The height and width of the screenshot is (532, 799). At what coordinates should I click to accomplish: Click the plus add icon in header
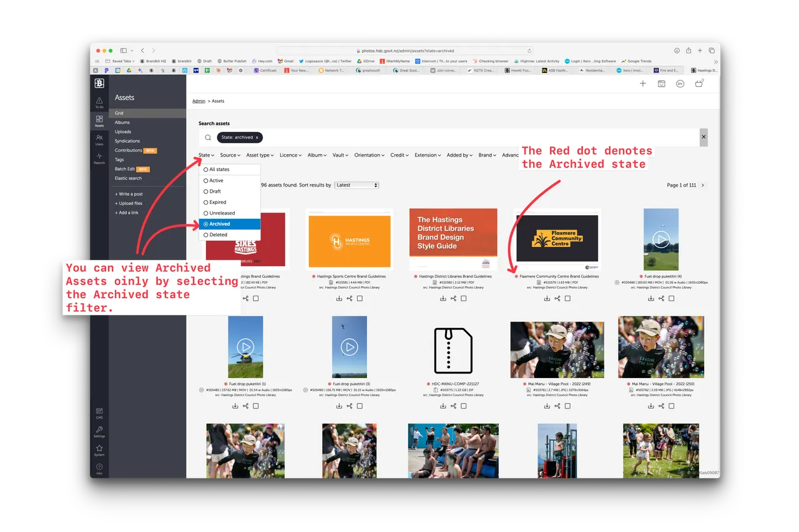coord(643,84)
